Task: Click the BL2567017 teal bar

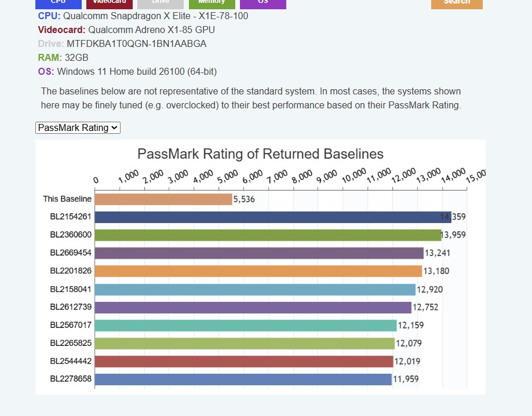Action: click(246, 326)
